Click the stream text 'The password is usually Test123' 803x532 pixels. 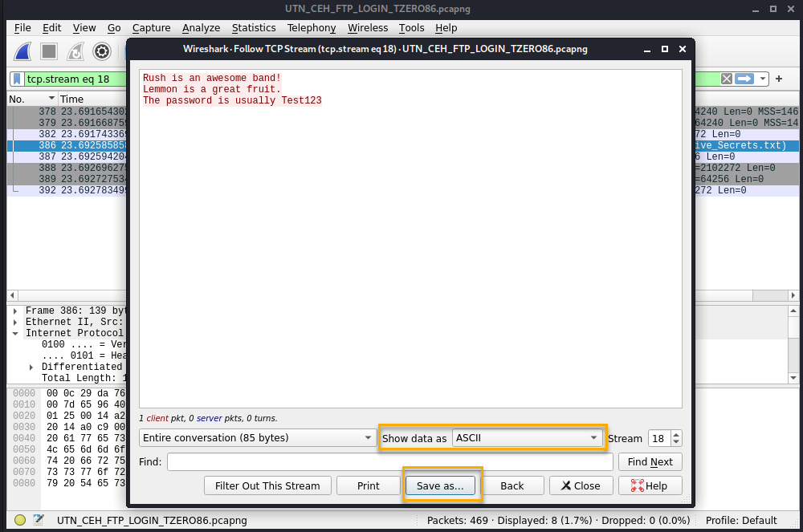point(232,100)
